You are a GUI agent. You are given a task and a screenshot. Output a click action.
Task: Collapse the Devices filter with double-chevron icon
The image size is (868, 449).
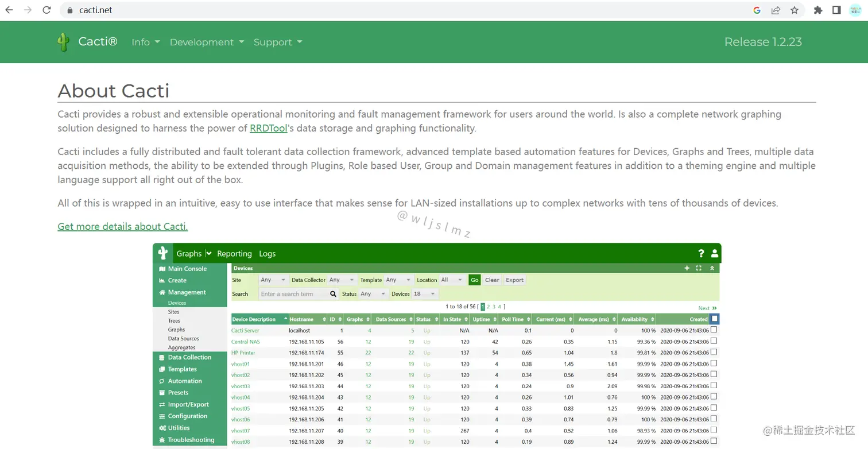click(x=712, y=268)
